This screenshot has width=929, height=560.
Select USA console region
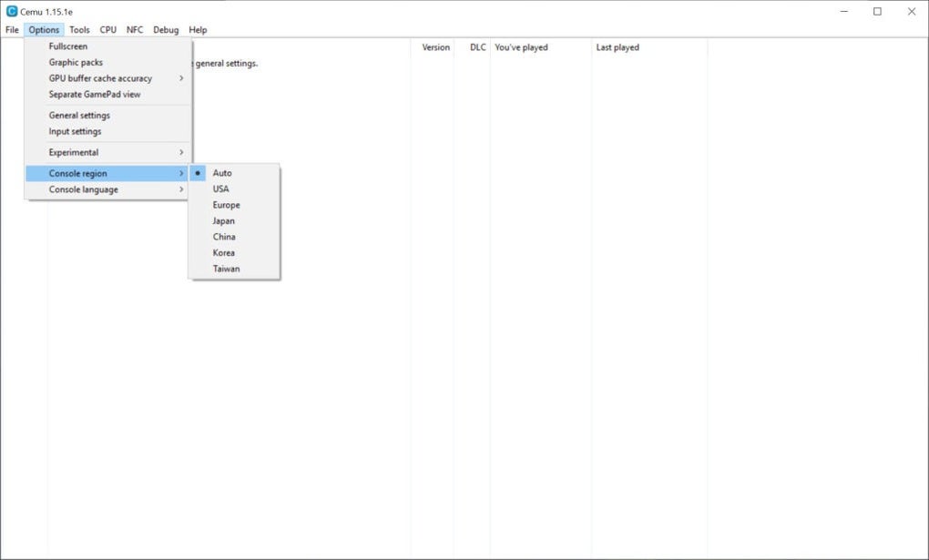pyautogui.click(x=234, y=189)
